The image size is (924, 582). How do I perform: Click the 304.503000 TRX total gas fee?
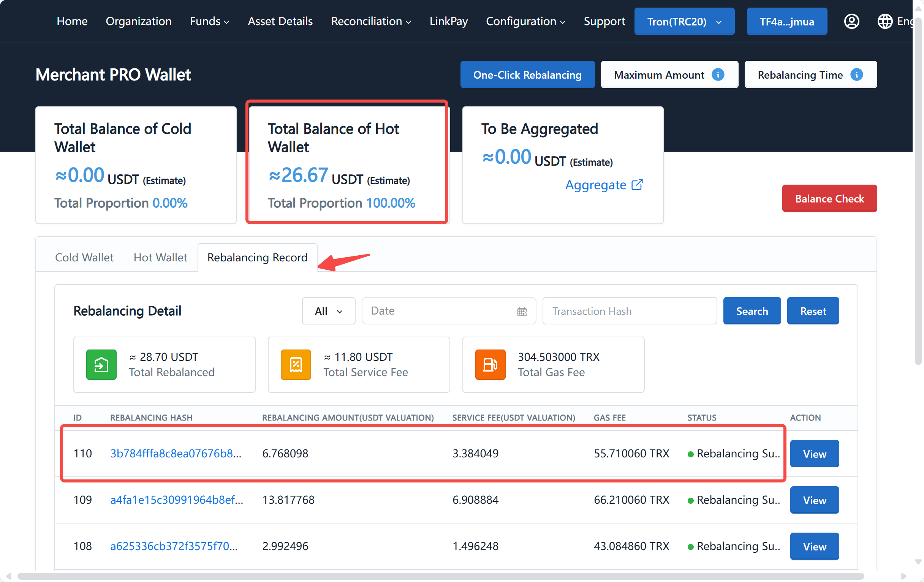pyautogui.click(x=559, y=357)
